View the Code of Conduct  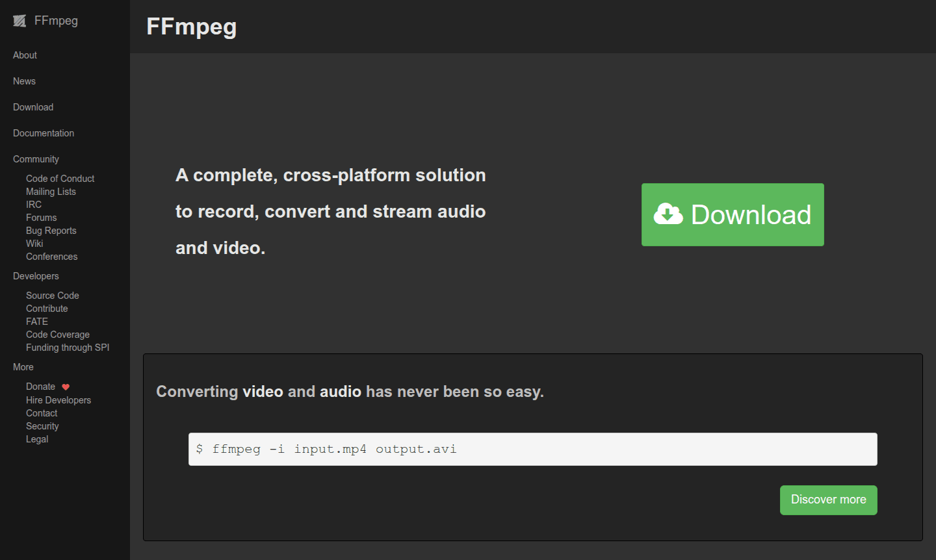(60, 178)
